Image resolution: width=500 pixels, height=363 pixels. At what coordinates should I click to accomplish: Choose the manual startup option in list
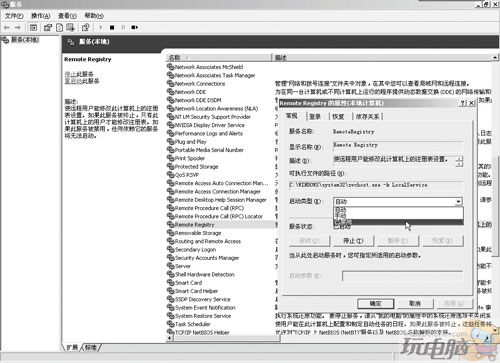[398, 216]
